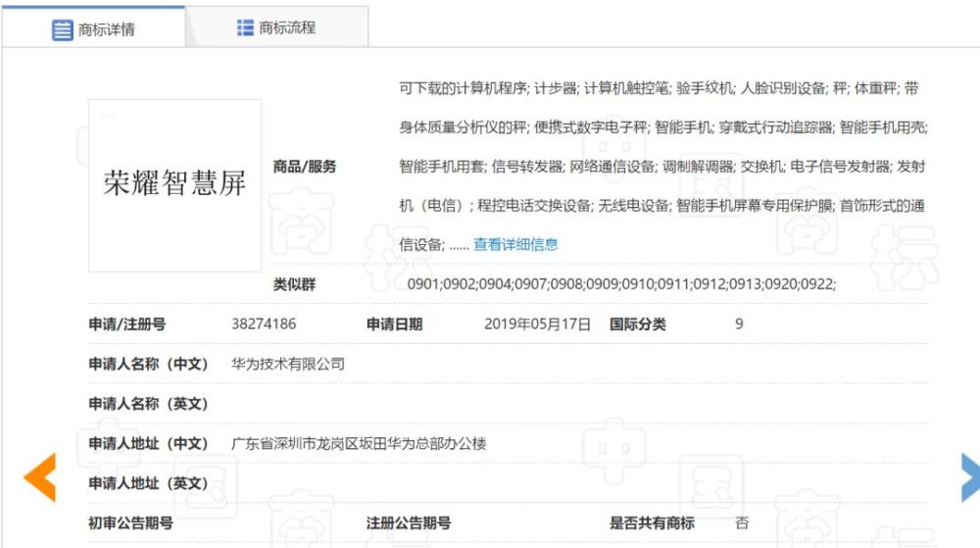The width and height of the screenshot is (980, 548).
Task: Click the 类似群 label
Action: coord(294,284)
